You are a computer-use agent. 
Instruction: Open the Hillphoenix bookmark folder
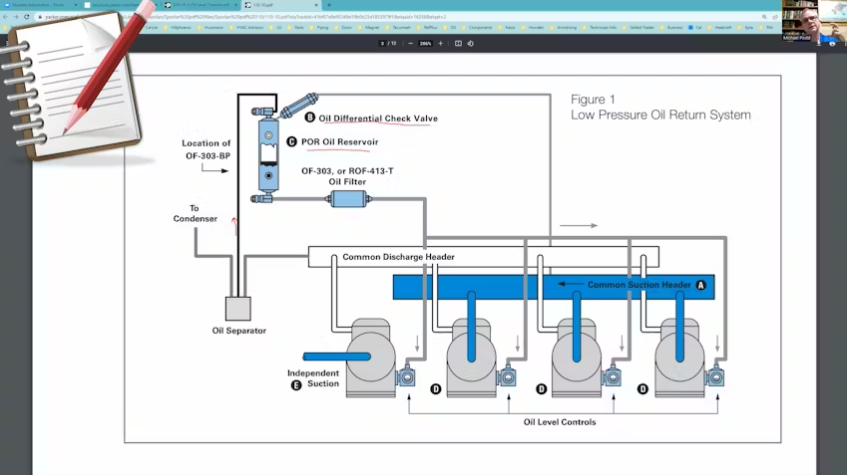click(177, 28)
